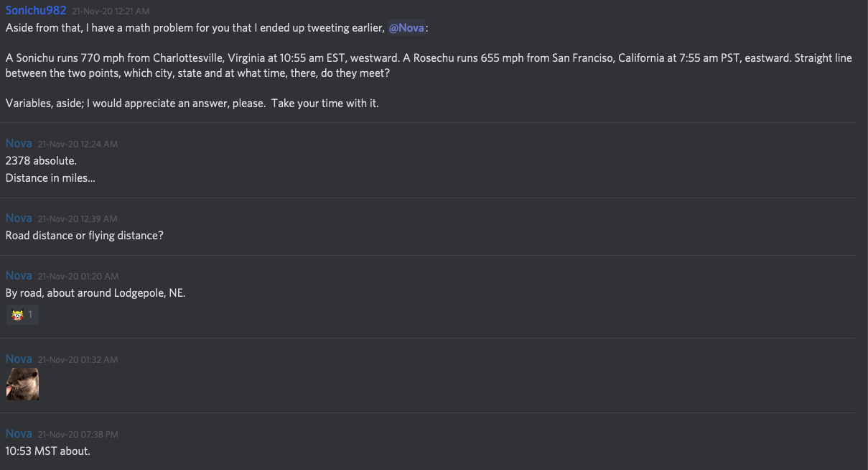Image resolution: width=868 pixels, height=470 pixels.
Task: Click the 21-Nov-20 12:24 AM timestamp
Action: point(78,144)
